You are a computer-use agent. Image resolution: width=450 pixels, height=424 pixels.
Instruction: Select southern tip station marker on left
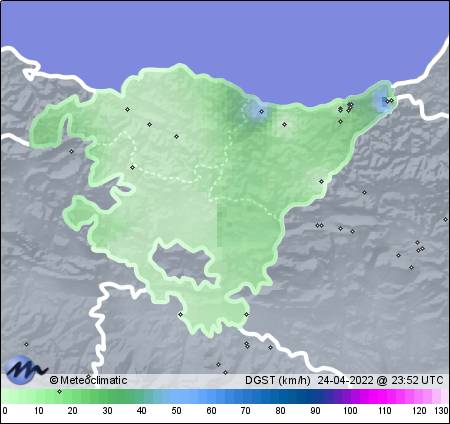[x=180, y=314]
